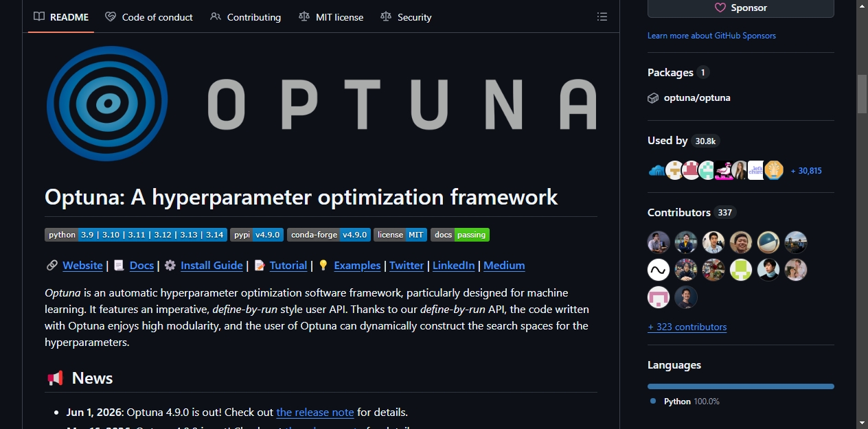
Task: Click the "Optuna: A hyperparameter optimization framework" heading
Action: pyautogui.click(x=301, y=197)
